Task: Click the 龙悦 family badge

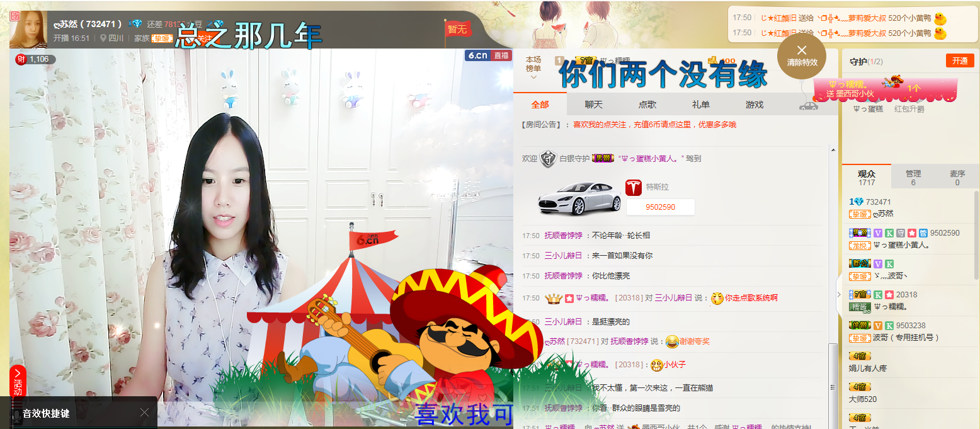Action: tap(860, 245)
